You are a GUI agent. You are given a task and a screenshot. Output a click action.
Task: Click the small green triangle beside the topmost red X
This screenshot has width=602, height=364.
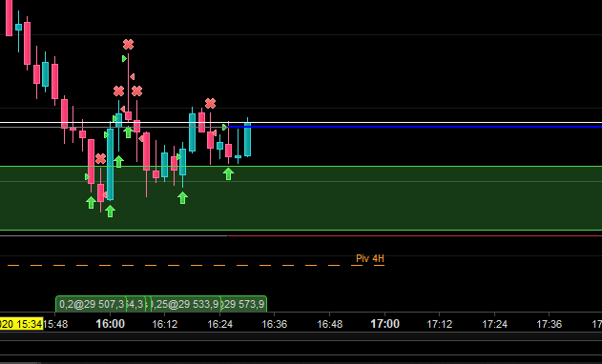coord(124,59)
